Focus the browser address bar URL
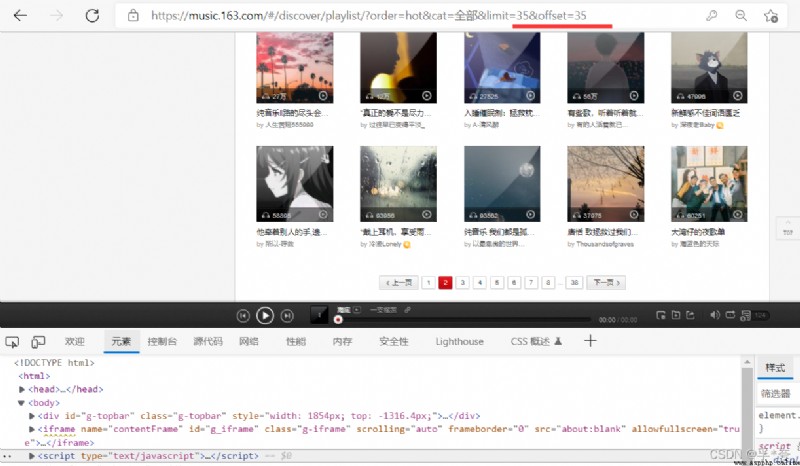Viewport: 800px width, 466px height. [x=369, y=15]
